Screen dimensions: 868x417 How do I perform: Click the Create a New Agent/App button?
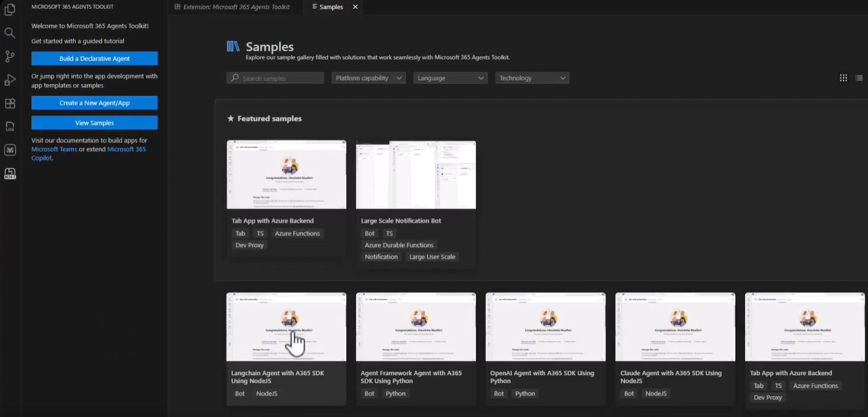[x=94, y=102]
